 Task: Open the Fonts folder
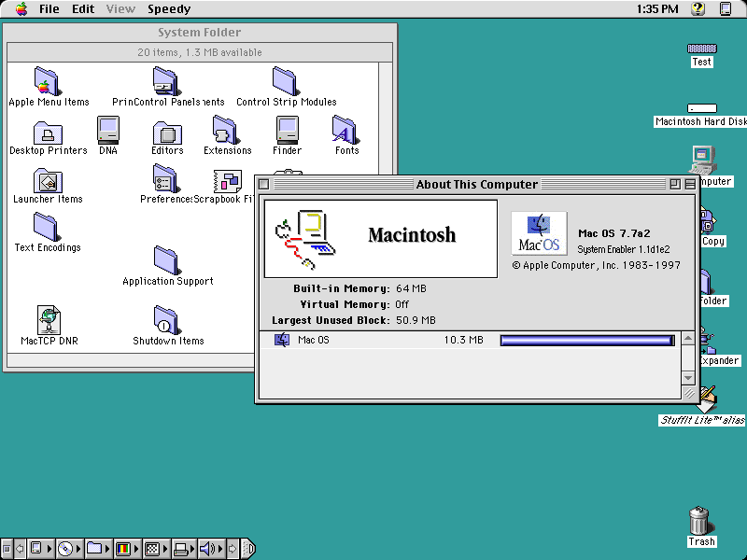pyautogui.click(x=345, y=130)
